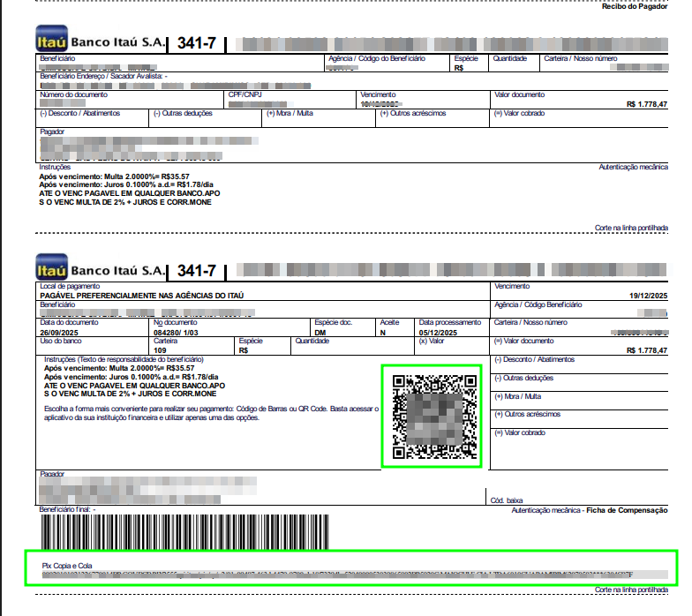Click the Itaú logo in the top receipt
The width and height of the screenshot is (692, 616).
tap(50, 41)
